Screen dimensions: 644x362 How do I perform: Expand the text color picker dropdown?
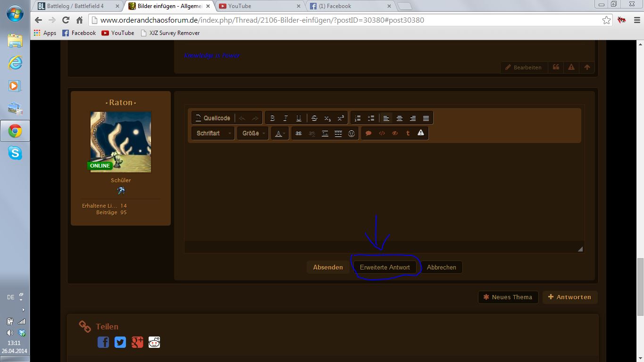click(x=280, y=134)
